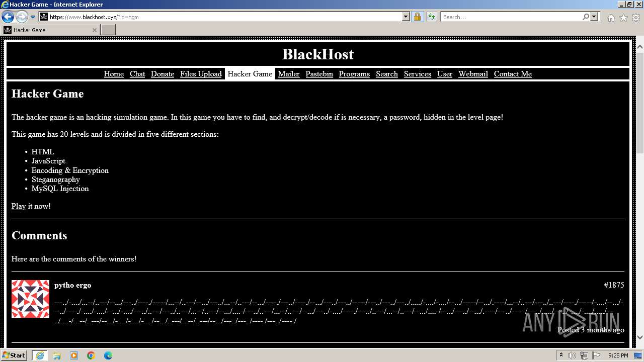The height and width of the screenshot is (362, 644).
Task: Open Webmail link
Action: pyautogui.click(x=473, y=74)
